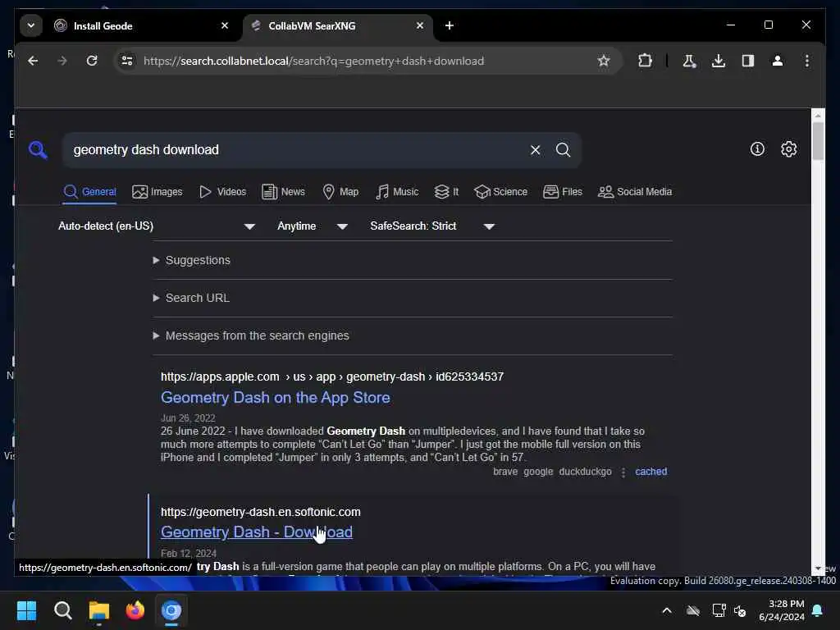Select the Social Media search category
Viewport: 840px width, 630px height.
[634, 192]
